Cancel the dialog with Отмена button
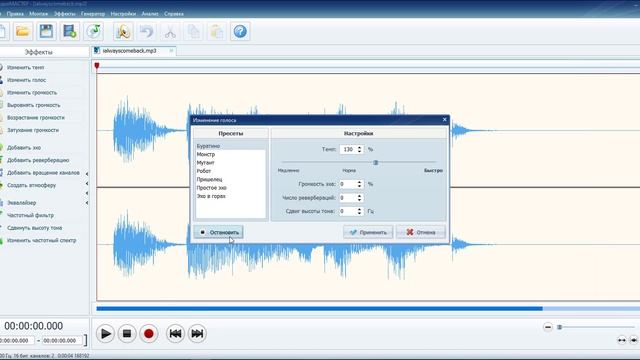Image resolution: width=640 pixels, height=360 pixels. pyautogui.click(x=421, y=232)
